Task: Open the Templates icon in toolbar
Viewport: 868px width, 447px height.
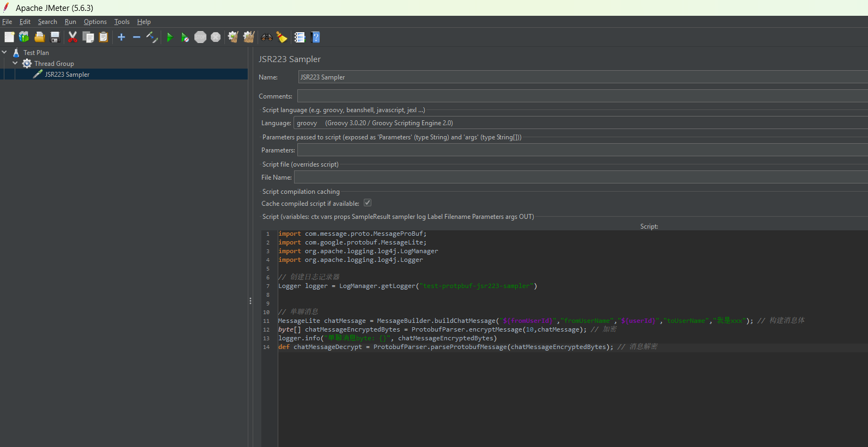Action: coord(24,37)
